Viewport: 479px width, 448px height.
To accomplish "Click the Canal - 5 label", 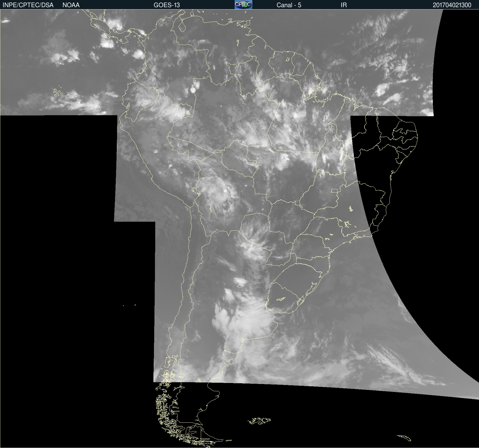I will pyautogui.click(x=289, y=5).
